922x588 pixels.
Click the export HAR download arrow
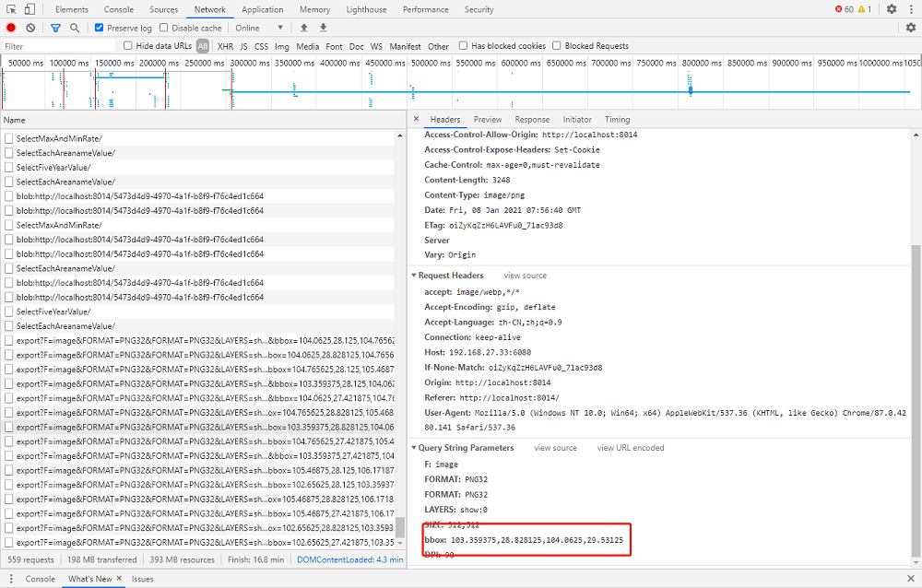[x=323, y=28]
